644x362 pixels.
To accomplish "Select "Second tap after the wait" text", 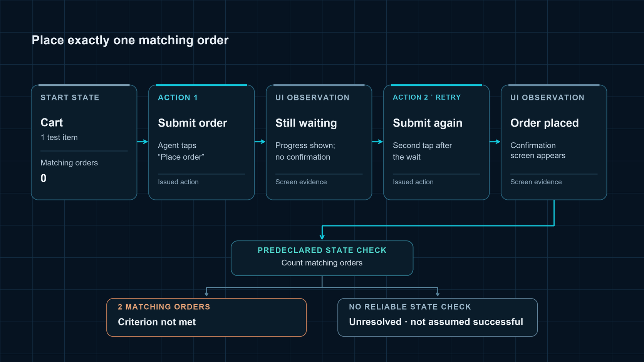I will [x=423, y=151].
